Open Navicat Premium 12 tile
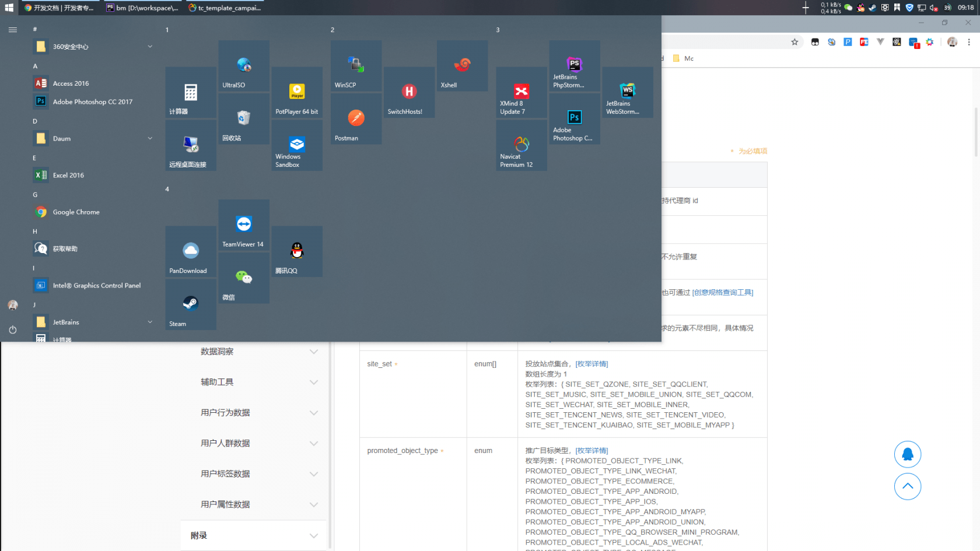The image size is (980, 551). (521, 145)
